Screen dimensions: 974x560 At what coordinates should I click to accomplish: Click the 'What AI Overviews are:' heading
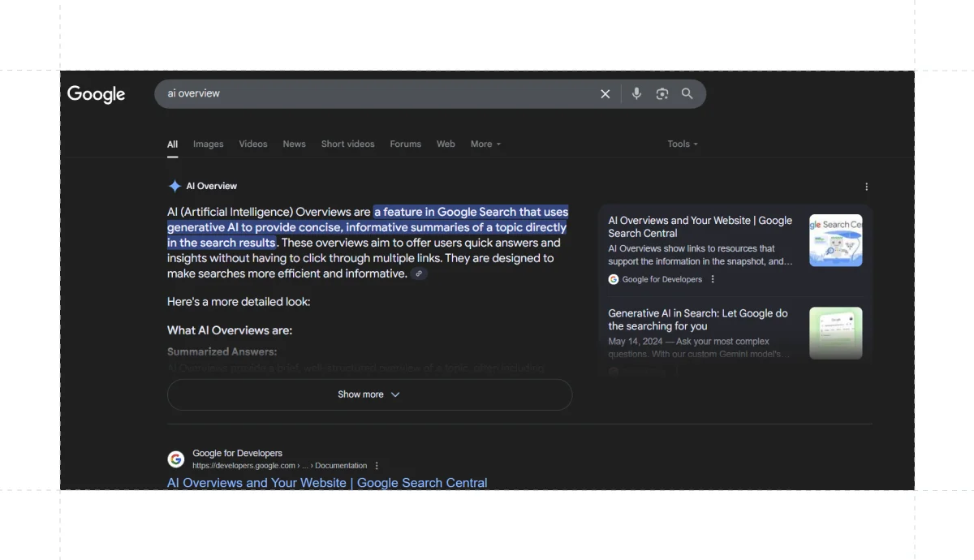[230, 330]
